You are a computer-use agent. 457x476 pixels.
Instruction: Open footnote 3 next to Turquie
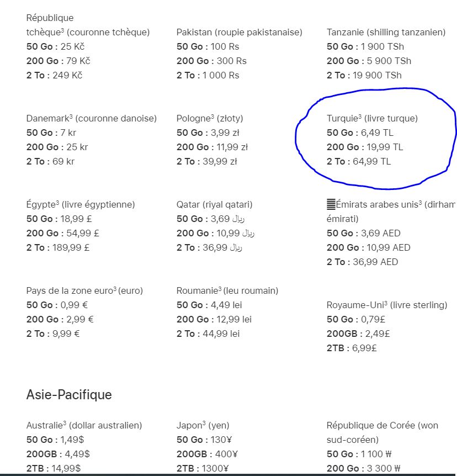360,117
